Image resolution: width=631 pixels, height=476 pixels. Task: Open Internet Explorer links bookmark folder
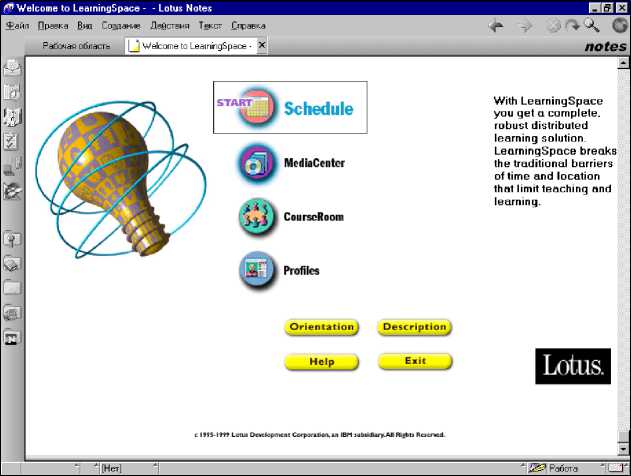(x=12, y=313)
